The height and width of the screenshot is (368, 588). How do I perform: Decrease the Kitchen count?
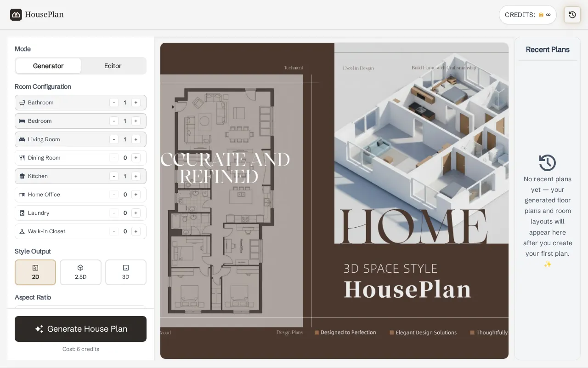(114, 176)
